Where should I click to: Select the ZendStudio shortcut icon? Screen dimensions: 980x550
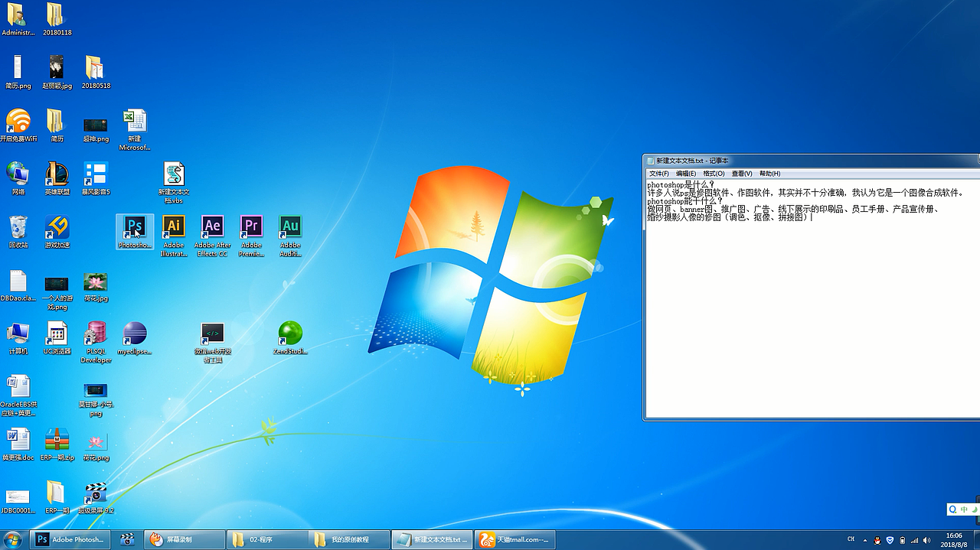click(x=290, y=337)
